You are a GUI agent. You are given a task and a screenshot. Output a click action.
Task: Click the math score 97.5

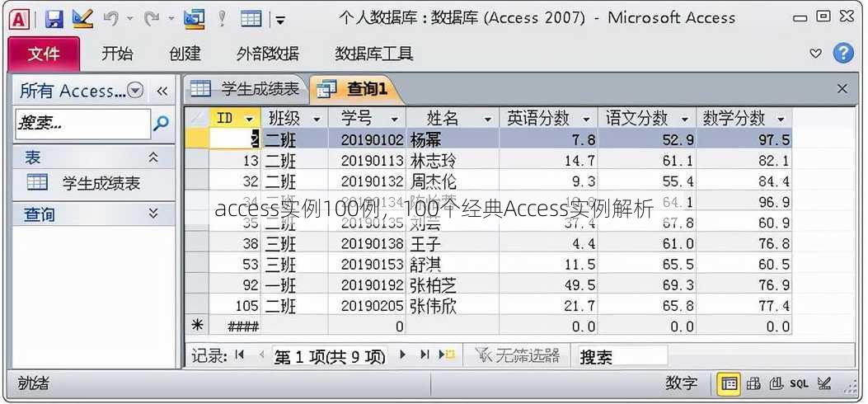(x=744, y=139)
